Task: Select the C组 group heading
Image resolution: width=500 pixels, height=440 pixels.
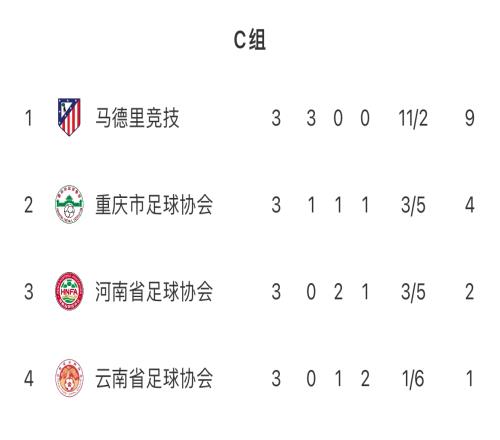Action: click(250, 40)
